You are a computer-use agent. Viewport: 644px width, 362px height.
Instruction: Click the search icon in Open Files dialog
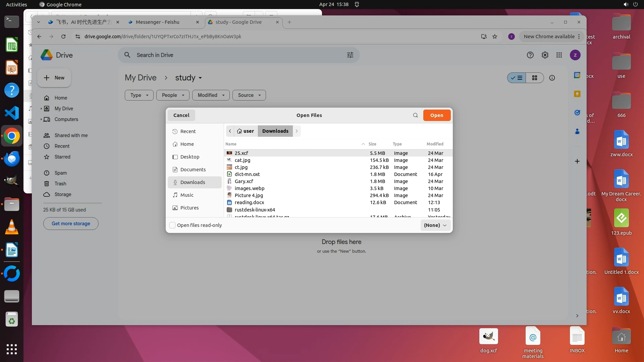[415, 115]
